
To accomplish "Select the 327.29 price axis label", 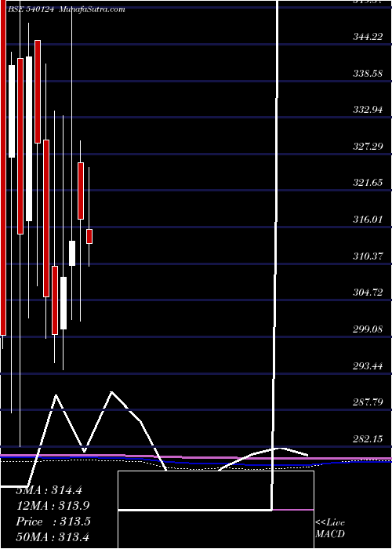I will pyautogui.click(x=368, y=146).
